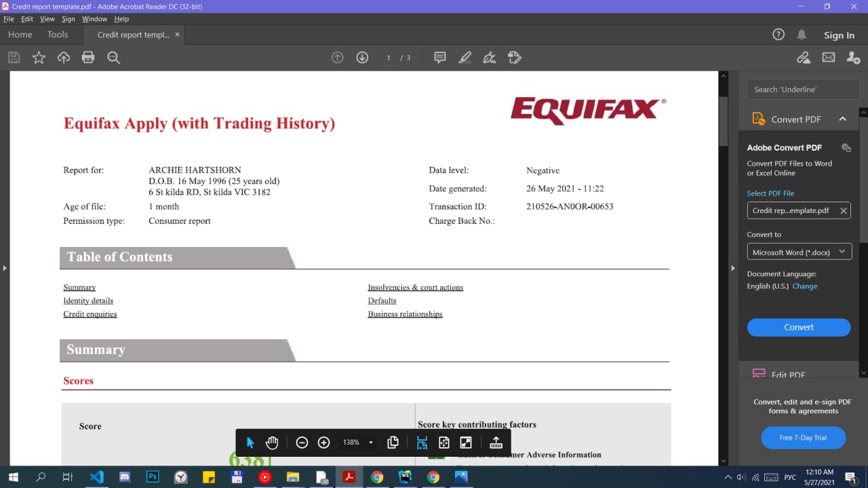Screen dimensions: 868x488
Task: Click the copy icon beside Adobe Convert PDF
Action: click(846, 148)
